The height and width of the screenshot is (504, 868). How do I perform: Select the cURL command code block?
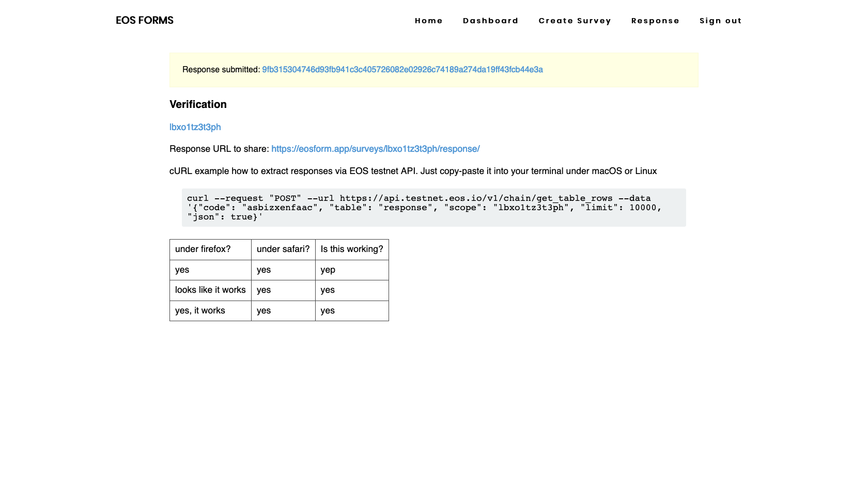coord(434,208)
